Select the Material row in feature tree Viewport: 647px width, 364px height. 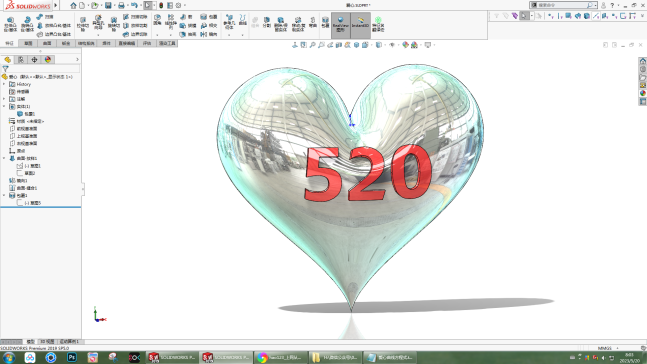click(26, 121)
